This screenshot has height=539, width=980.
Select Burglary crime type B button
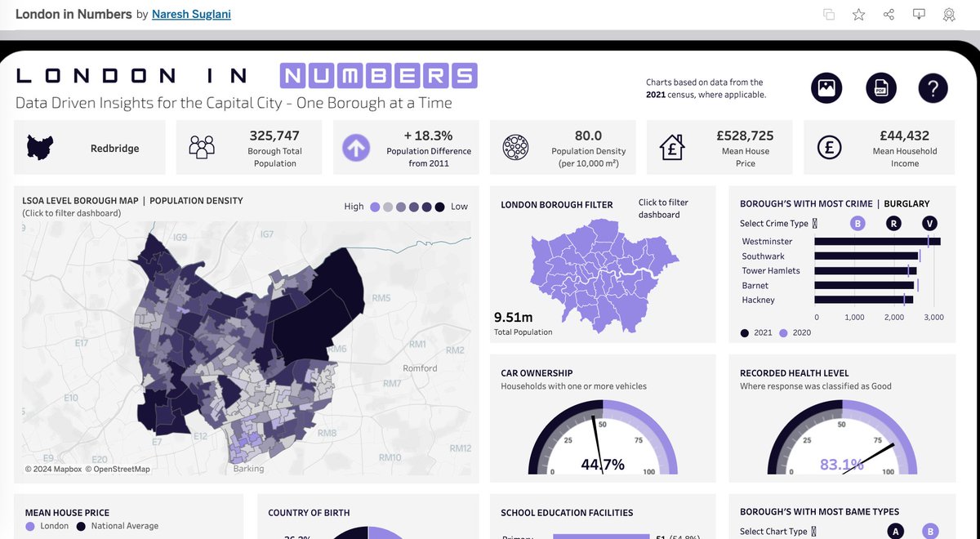pyautogui.click(x=857, y=223)
